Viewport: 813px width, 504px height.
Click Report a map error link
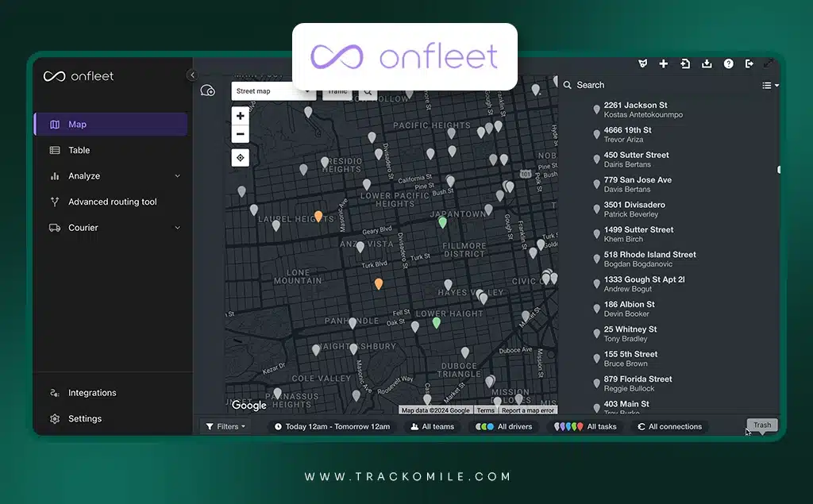pyautogui.click(x=527, y=410)
